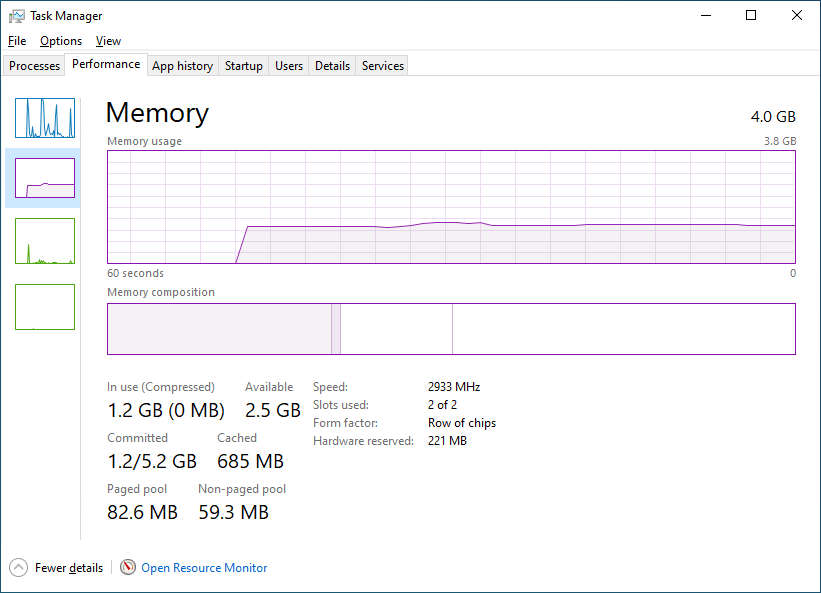This screenshot has width=821, height=593.
Task: Select the blue CPU graph thumbnail
Action: point(45,118)
